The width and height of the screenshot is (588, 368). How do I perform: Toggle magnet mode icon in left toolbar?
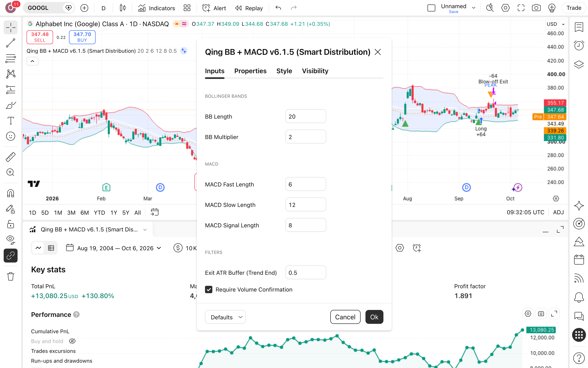click(10, 193)
